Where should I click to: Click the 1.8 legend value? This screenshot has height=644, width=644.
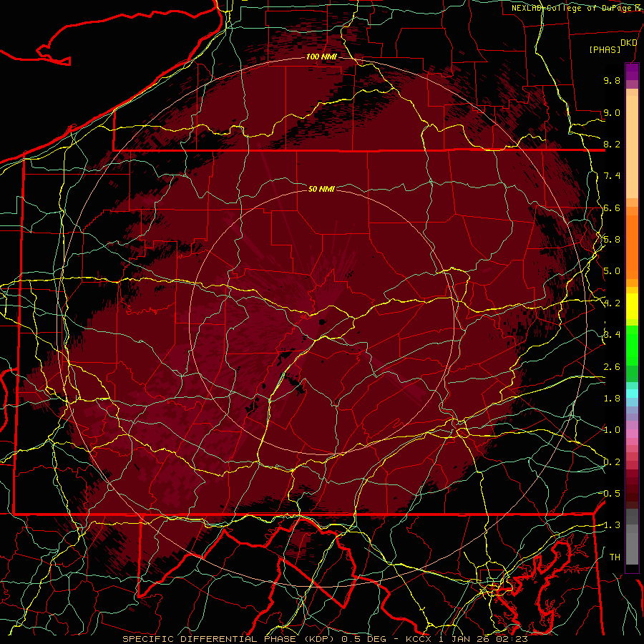click(x=612, y=399)
